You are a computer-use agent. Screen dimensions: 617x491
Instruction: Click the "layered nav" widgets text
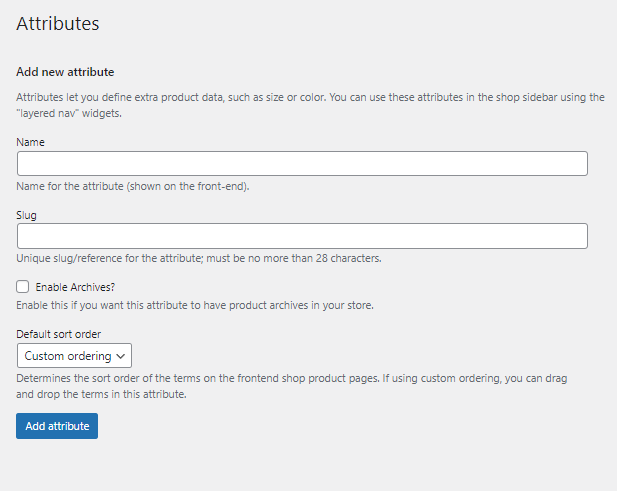[69, 113]
